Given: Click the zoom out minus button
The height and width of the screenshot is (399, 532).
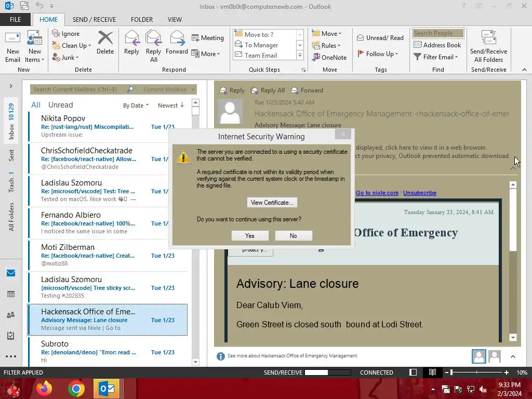Looking at the screenshot, I should tap(446, 373).
